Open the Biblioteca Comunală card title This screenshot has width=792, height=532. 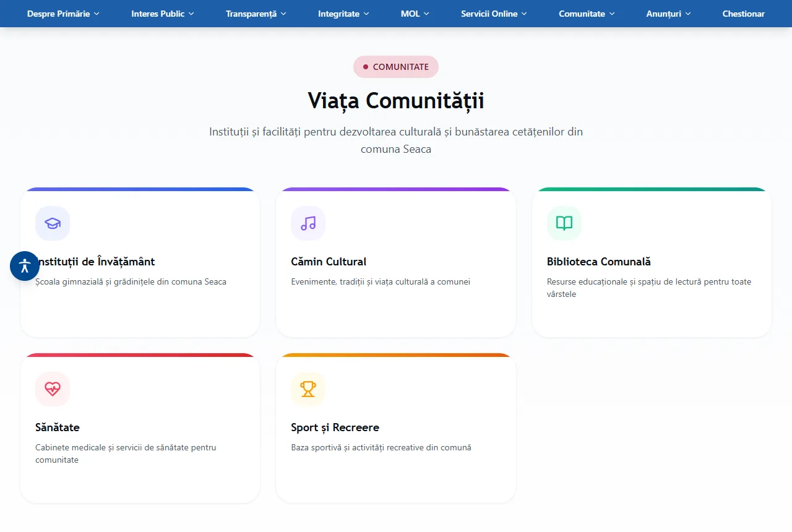599,262
